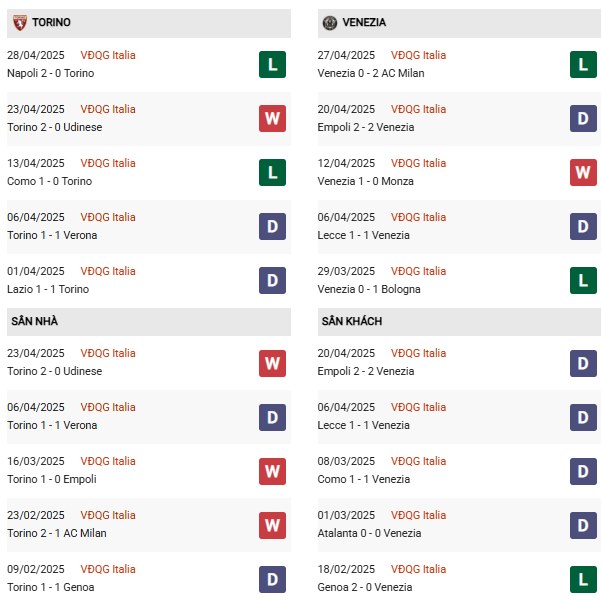Open the Torino 1 - 1 Genoa match
The height and width of the screenshot is (600, 602).
click(51, 587)
